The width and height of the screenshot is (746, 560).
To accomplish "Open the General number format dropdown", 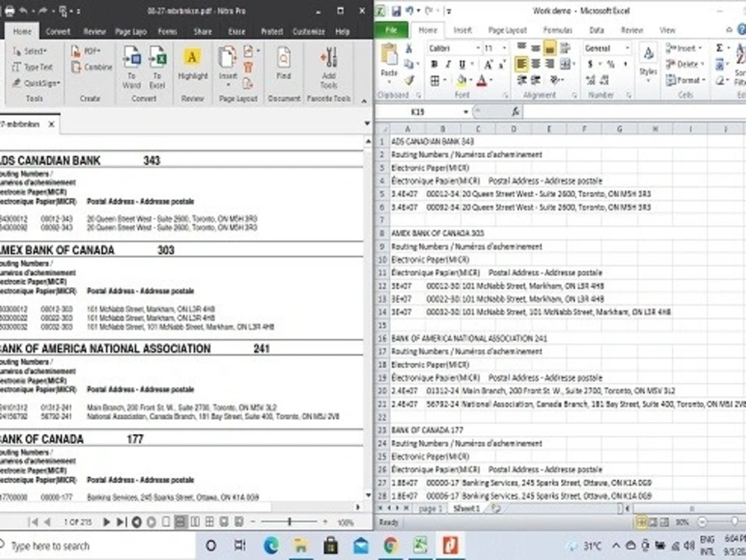I will pos(628,48).
